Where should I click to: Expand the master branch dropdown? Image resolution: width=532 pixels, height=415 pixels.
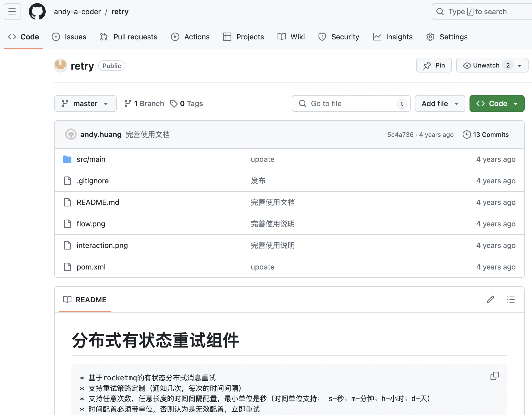[85, 104]
